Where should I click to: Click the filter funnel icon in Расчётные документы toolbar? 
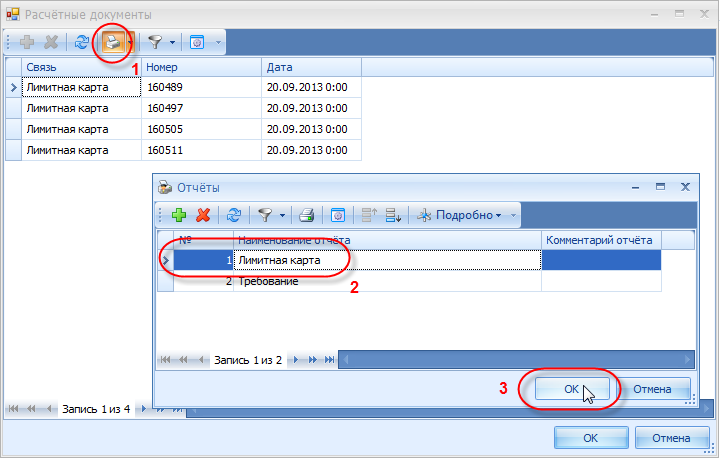coord(155,42)
